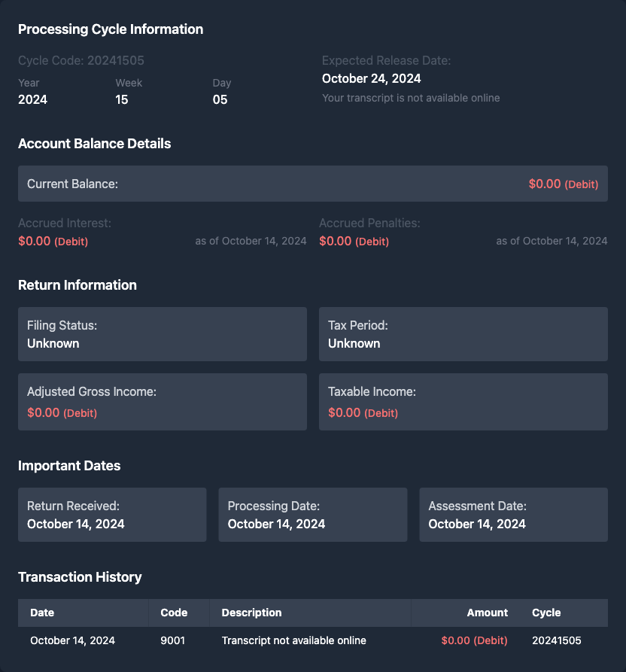Select transaction code 9001 cell
626x672 pixels.
[x=173, y=640]
